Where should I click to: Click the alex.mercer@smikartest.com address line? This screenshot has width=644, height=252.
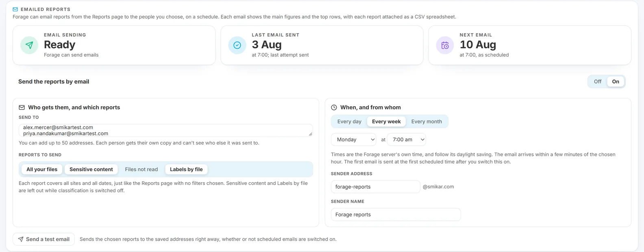(x=58, y=127)
